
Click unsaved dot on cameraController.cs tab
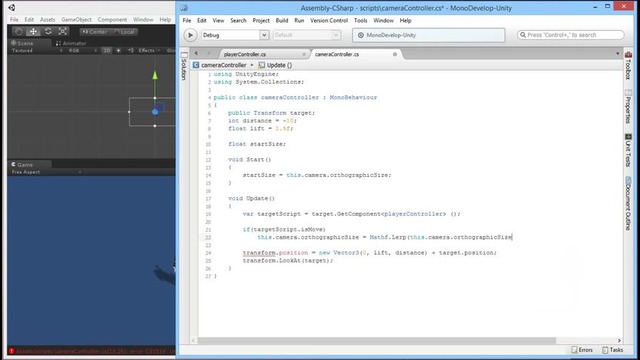click(x=395, y=54)
